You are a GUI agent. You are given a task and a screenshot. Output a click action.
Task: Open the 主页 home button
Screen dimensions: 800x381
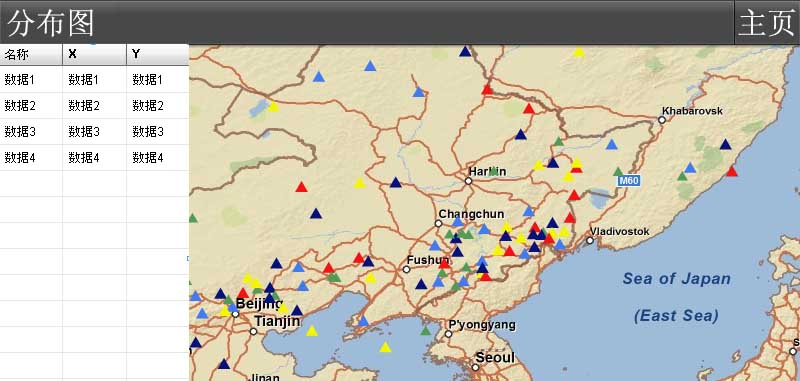(767, 23)
